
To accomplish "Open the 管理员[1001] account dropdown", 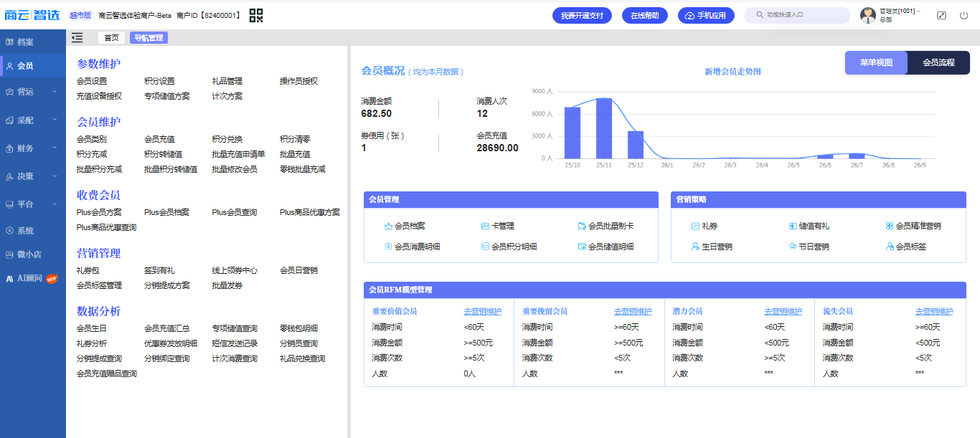I will coord(900,11).
